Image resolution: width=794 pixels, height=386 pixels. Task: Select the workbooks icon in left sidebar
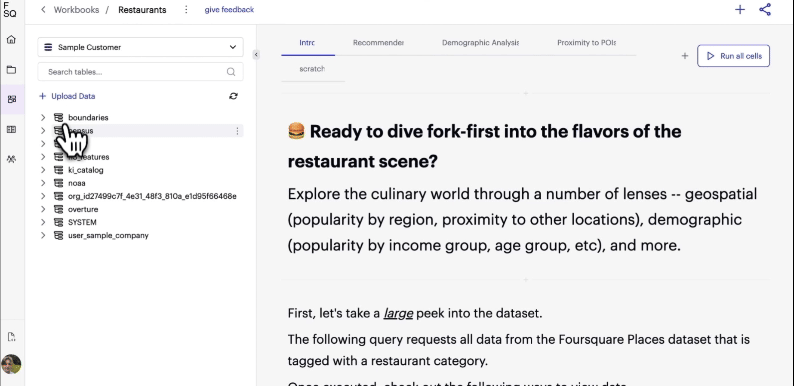[x=12, y=99]
